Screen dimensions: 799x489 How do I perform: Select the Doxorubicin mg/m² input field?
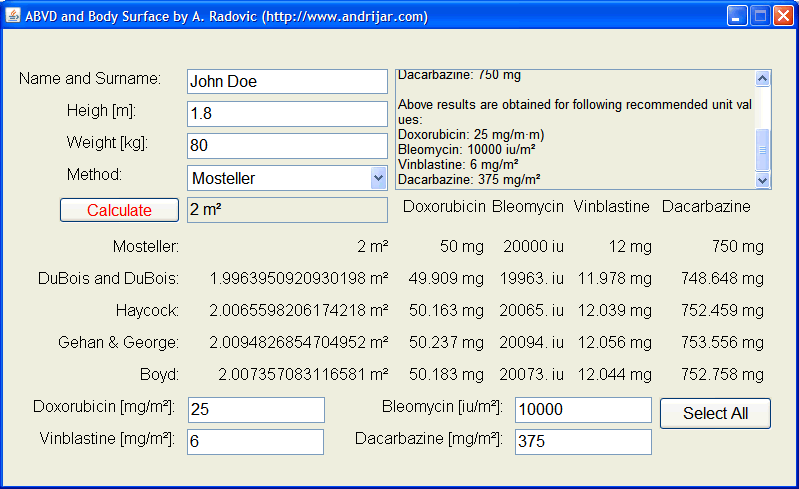coord(256,410)
